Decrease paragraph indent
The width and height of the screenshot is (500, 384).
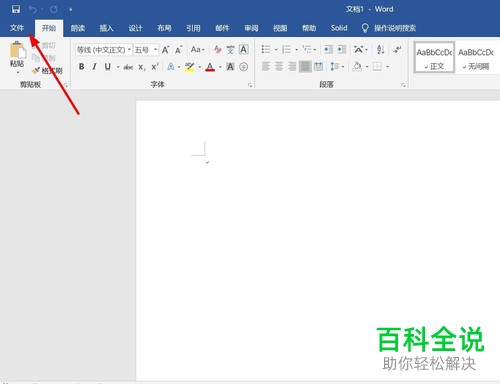[328, 50]
